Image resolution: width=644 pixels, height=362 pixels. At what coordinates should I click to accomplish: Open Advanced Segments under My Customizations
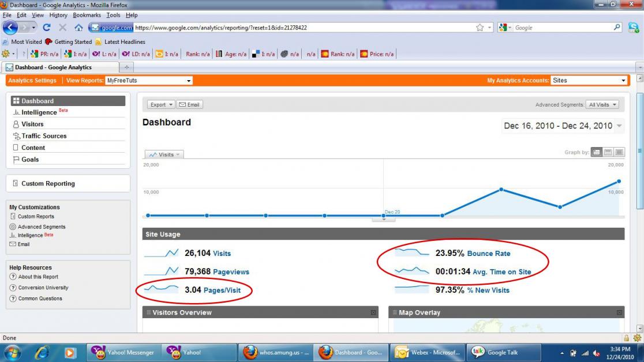coord(42,227)
